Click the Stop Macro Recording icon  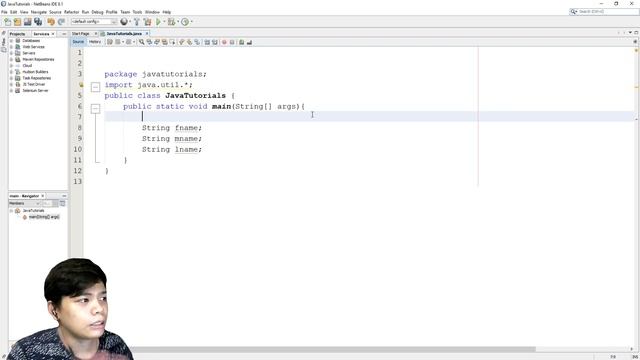click(232, 42)
